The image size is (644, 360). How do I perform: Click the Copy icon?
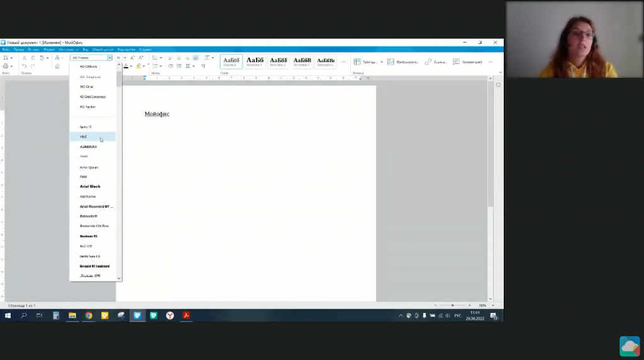tap(33, 58)
